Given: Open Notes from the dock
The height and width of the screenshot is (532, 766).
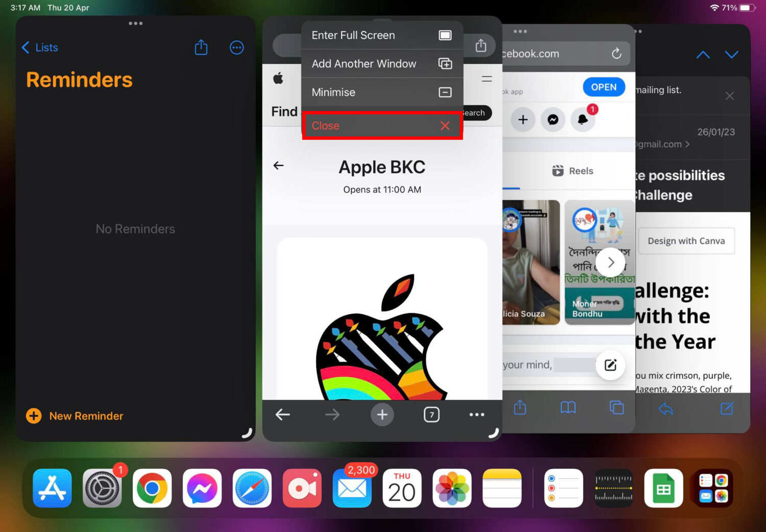Looking at the screenshot, I should click(502, 488).
